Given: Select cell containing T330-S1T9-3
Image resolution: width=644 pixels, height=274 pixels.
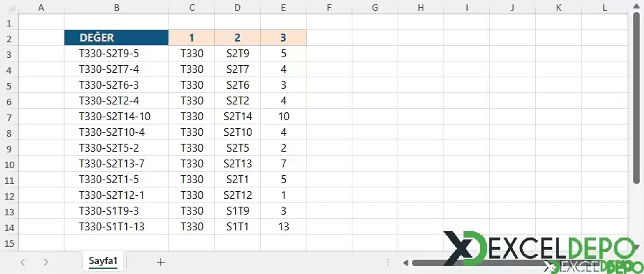Looking at the screenshot, I should click(117, 211).
